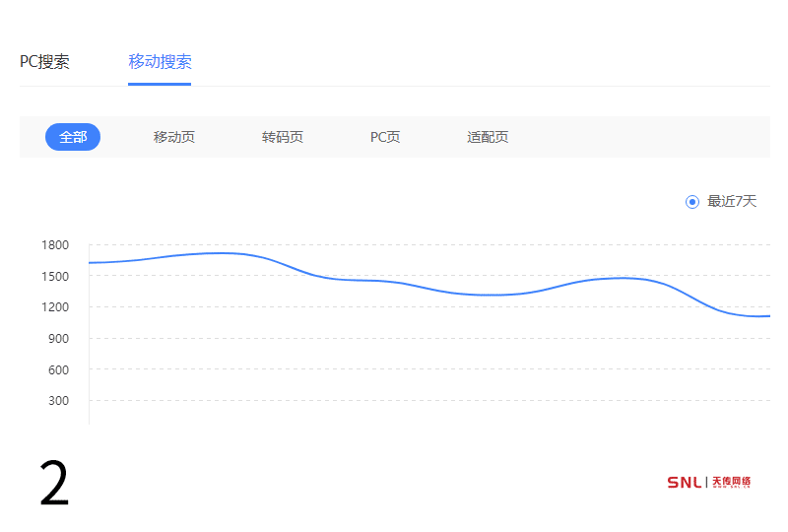788x532 pixels.
Task: Click the 300 y-axis label
Action: (x=58, y=401)
